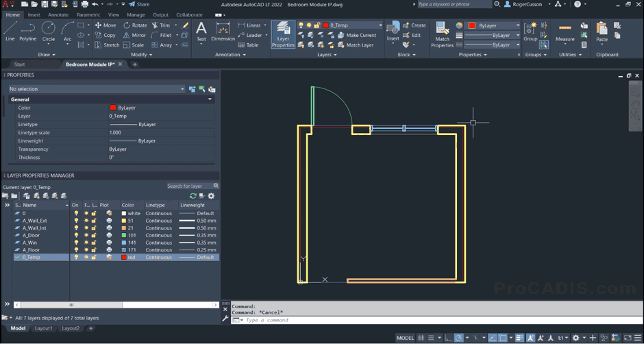Expand the Draw panel
The width and height of the screenshot is (644, 344).
pyautogui.click(x=47, y=55)
